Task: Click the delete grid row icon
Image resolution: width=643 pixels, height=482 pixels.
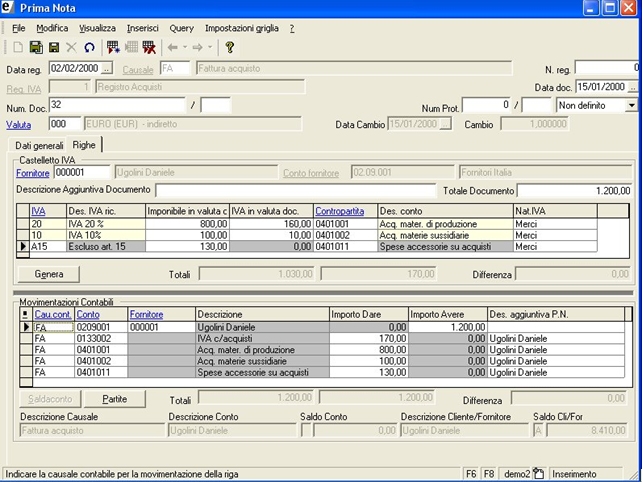Action: click(x=149, y=47)
